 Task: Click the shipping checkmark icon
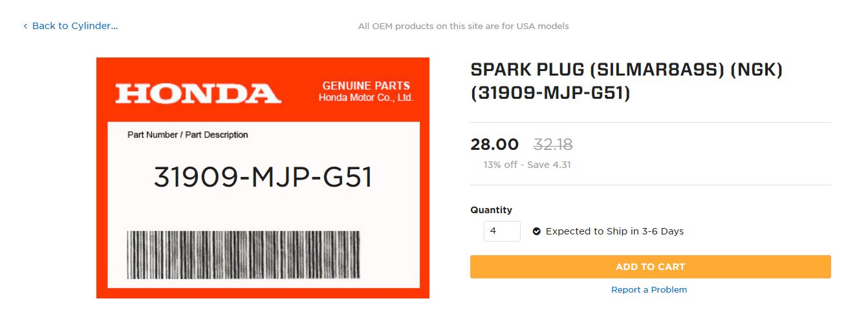[536, 231]
